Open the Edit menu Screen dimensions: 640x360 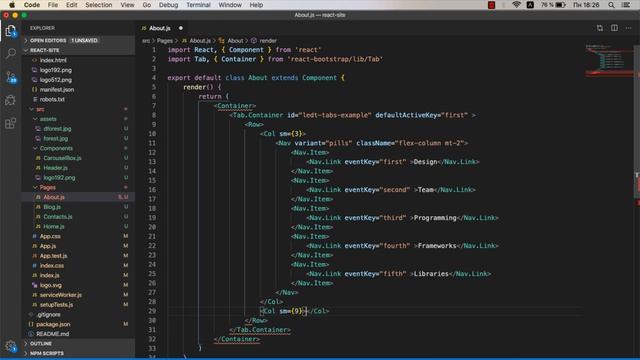coord(71,5)
